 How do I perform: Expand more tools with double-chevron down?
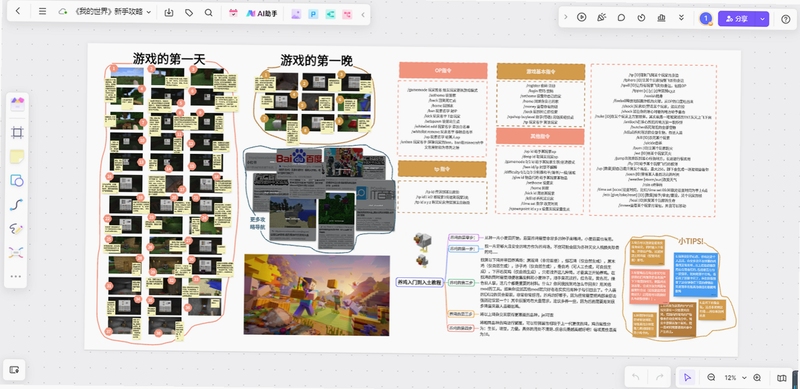(681, 18)
